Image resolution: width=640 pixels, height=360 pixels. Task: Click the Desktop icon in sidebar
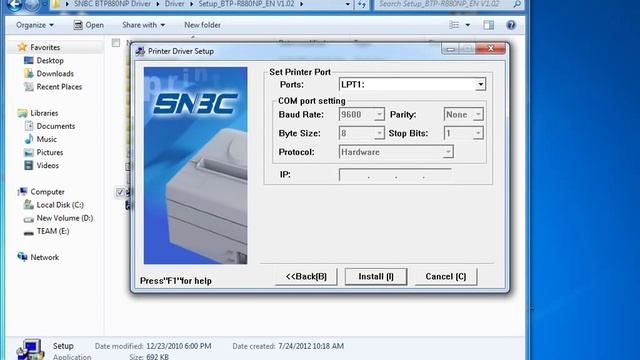[x=29, y=60]
